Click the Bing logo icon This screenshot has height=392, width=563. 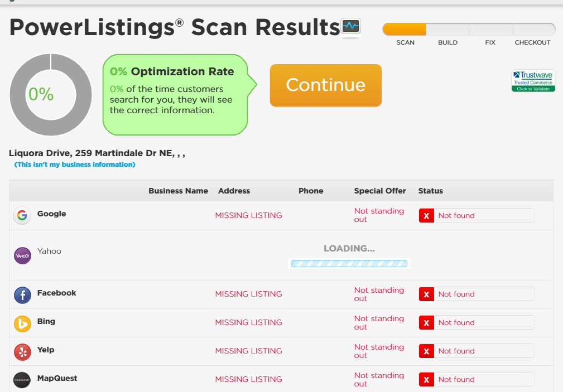tap(22, 324)
